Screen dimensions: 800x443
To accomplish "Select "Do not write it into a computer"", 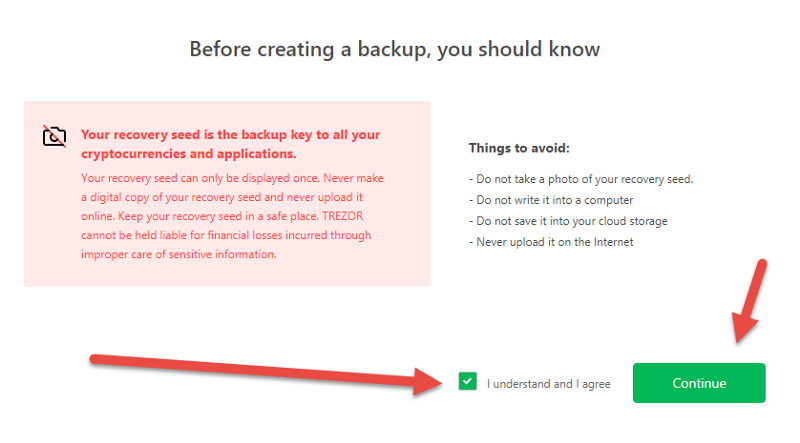I will (x=551, y=200).
